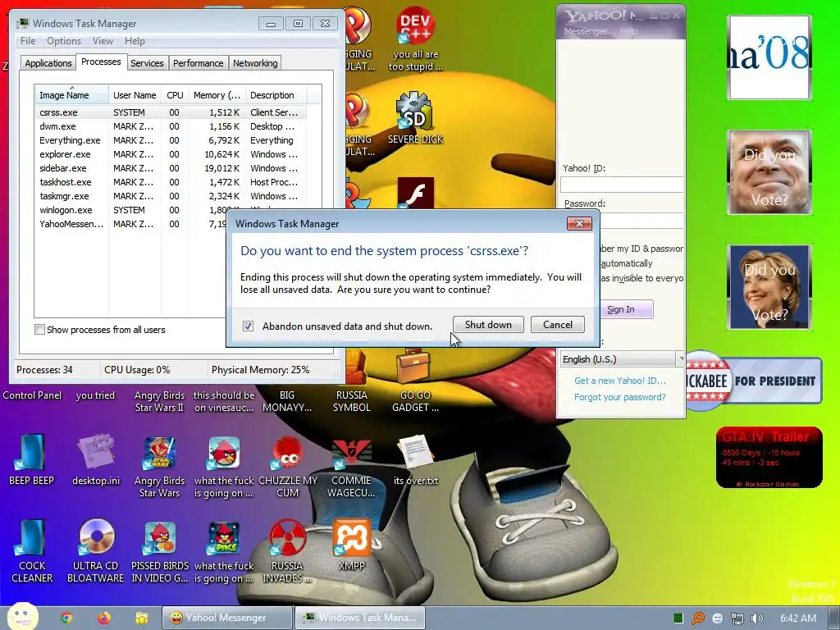Open the yellow folder taskbar icon
Viewport: 840px width, 630px height.
141,618
